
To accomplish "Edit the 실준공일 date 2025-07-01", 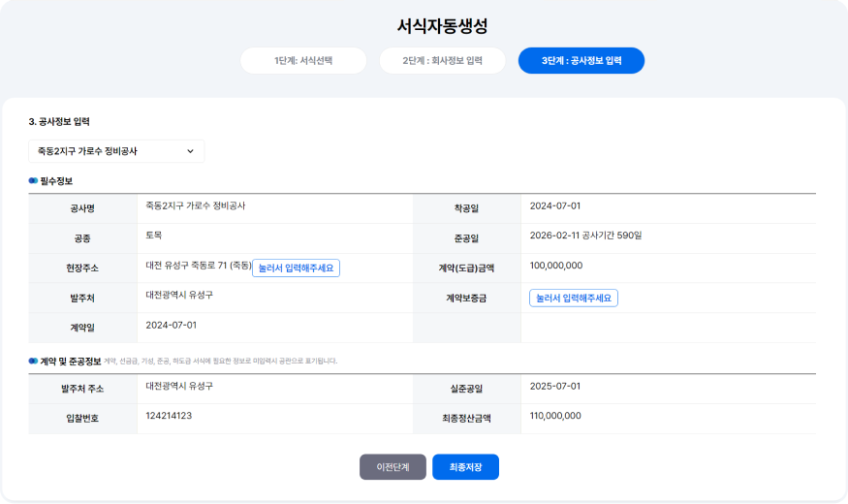I will point(555,386).
